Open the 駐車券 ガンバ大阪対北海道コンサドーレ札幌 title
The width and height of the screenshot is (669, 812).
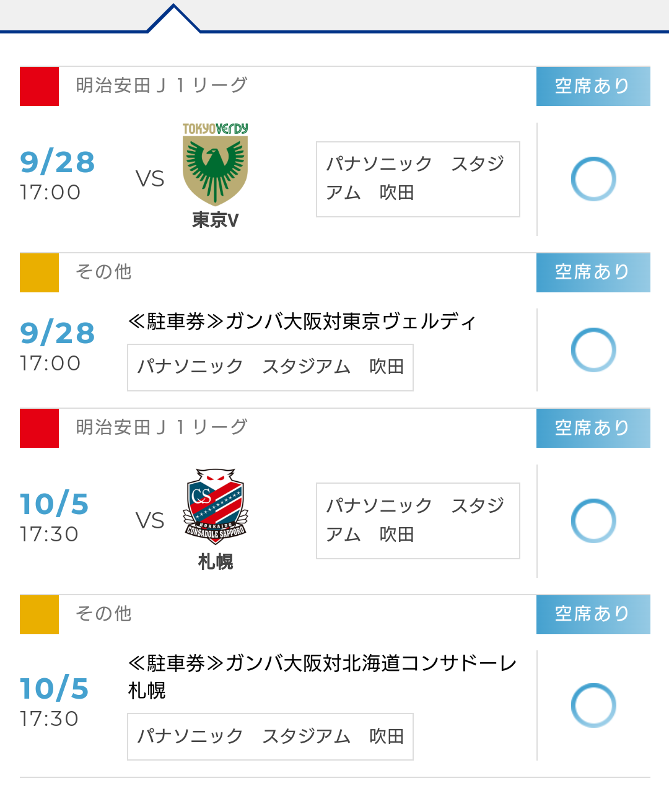[322, 676]
